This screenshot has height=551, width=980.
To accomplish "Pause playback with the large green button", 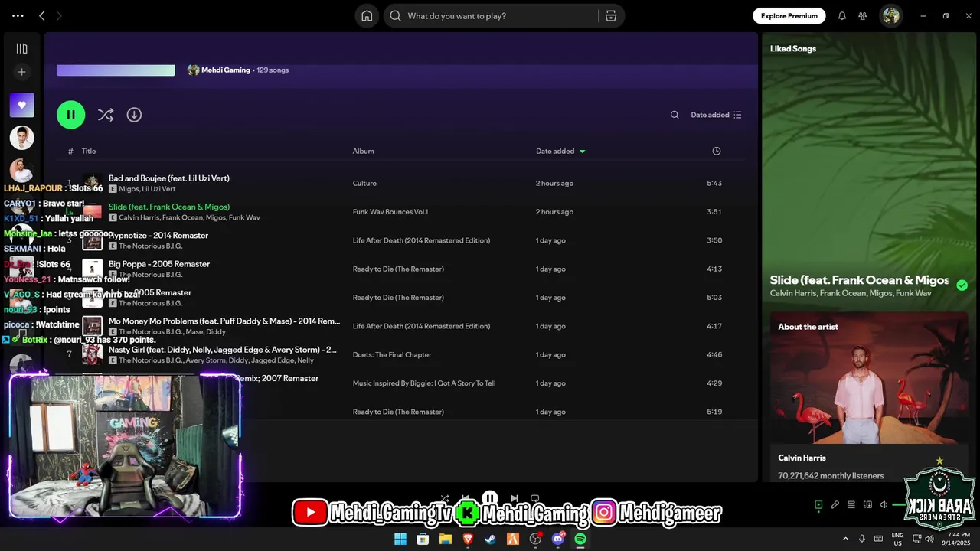I will [x=70, y=115].
